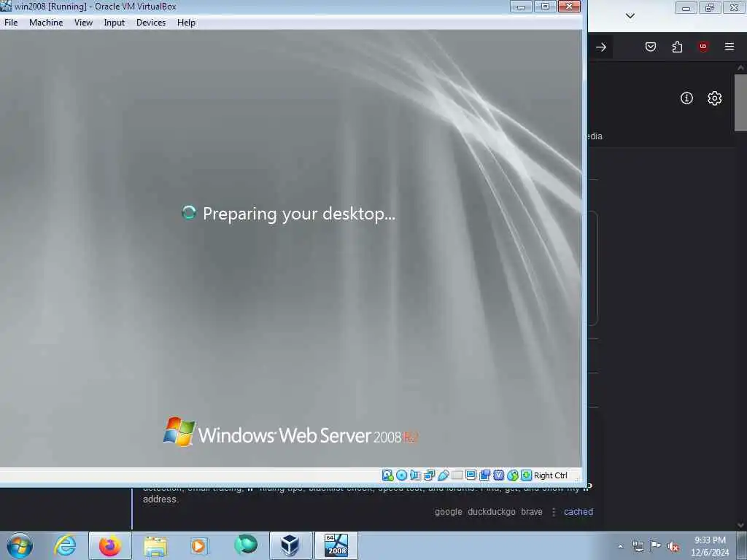The image size is (747, 560).
Task: Show hidden system tray icons
Action: (x=620, y=546)
